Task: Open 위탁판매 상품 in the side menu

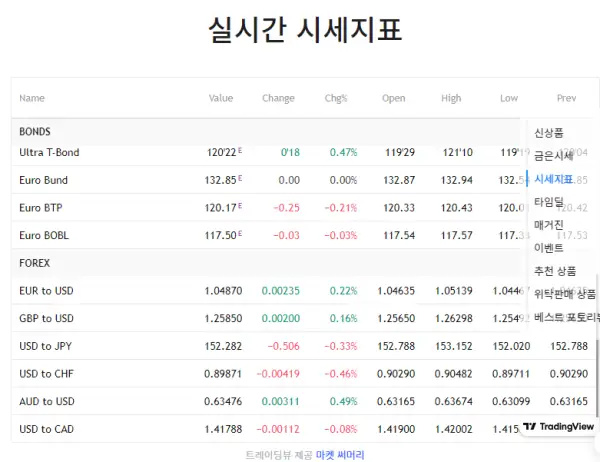Action: coord(565,294)
